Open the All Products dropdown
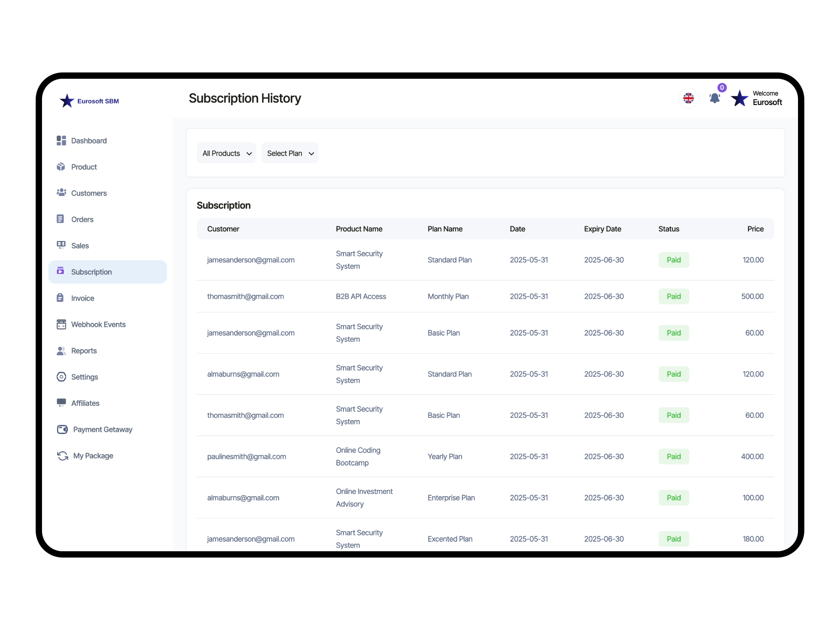The height and width of the screenshot is (630, 840). 226,153
